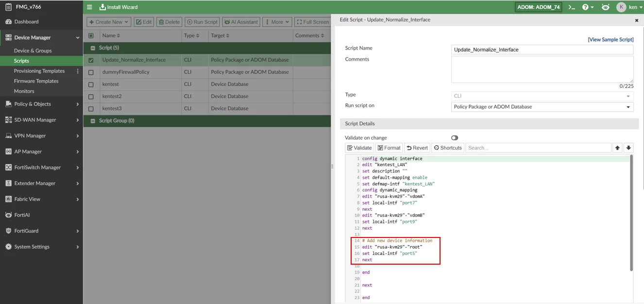Screen dimensions: 644x304
Task: Click the Revert script button
Action: click(417, 148)
